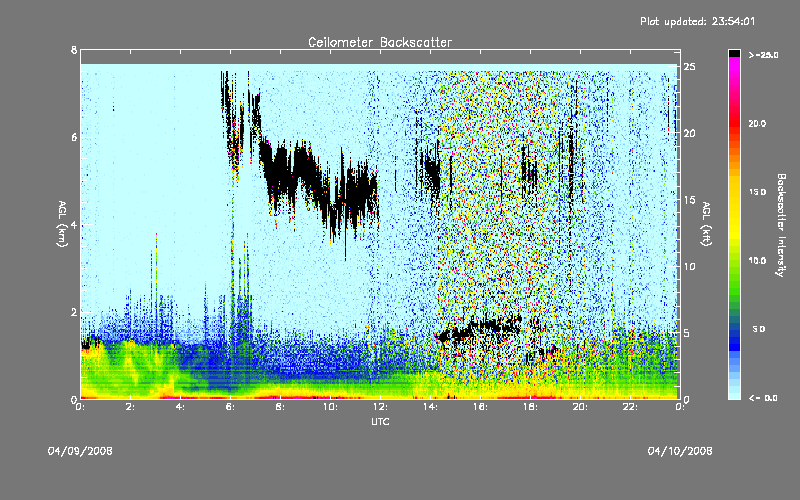Click the red band of the colorbar
800x500 pixels.
click(x=734, y=122)
